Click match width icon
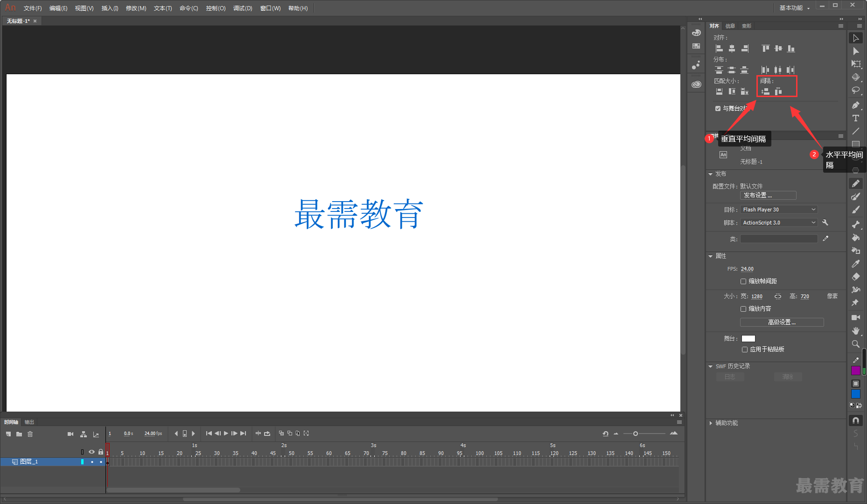This screenshot has width=867, height=504. (719, 91)
